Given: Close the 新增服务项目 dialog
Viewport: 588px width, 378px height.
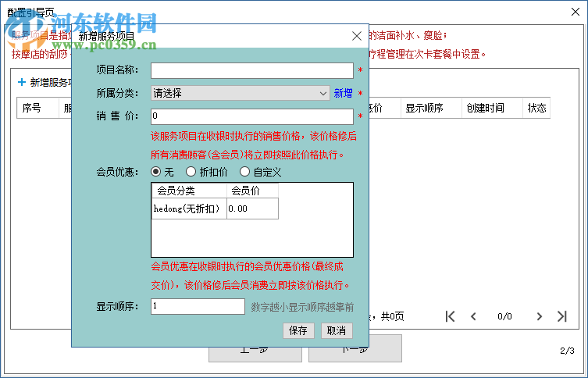Looking at the screenshot, I should (357, 36).
